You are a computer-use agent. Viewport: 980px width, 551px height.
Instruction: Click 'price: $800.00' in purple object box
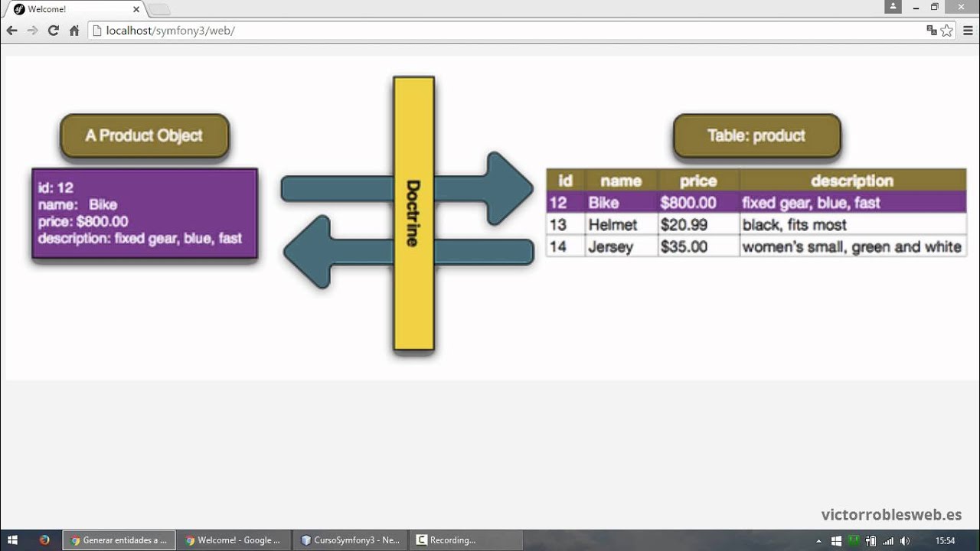83,221
